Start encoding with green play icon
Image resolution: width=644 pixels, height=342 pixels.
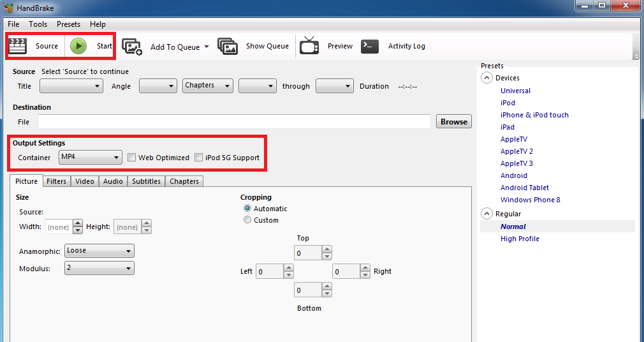coord(78,46)
